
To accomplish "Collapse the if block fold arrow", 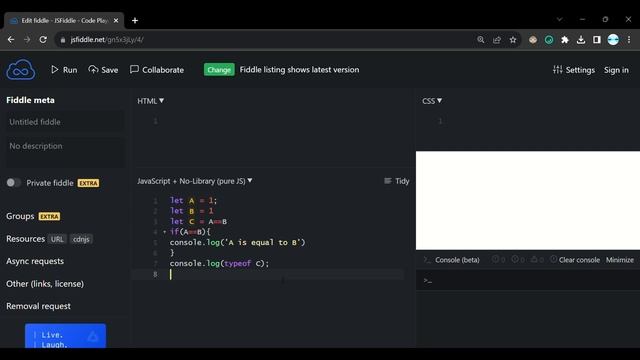I will click(164, 232).
